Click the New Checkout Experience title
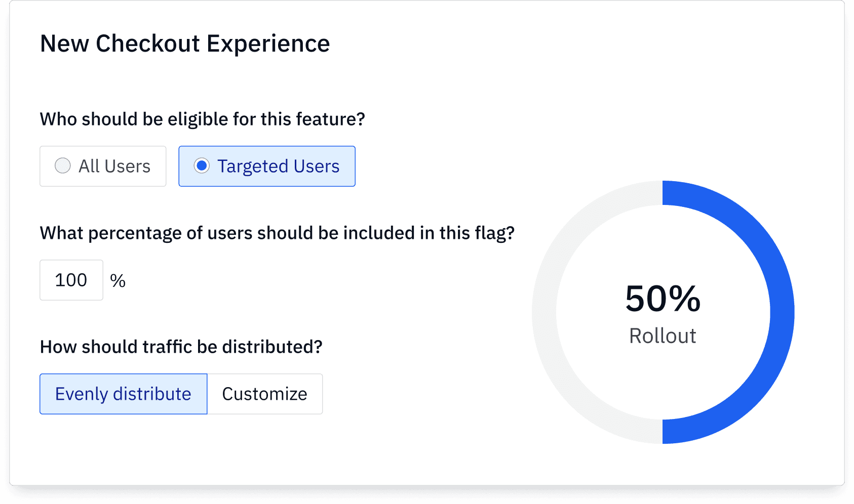The width and height of the screenshot is (854, 504). click(185, 44)
